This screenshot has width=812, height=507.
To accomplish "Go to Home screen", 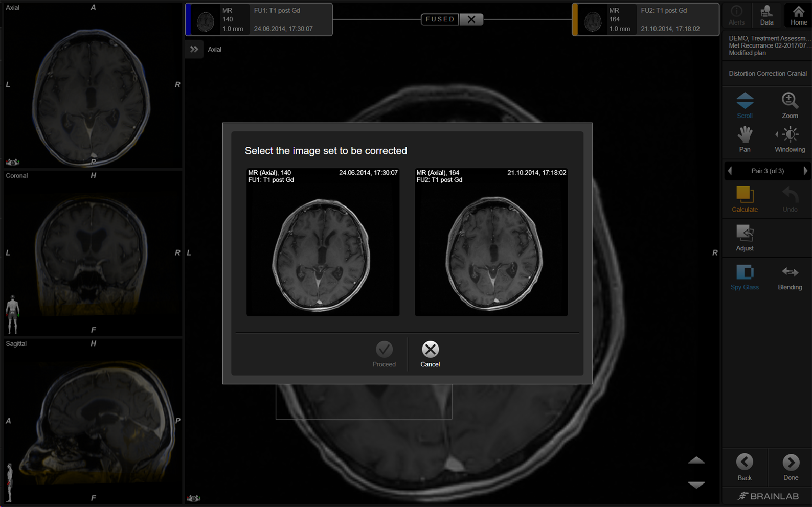I will pos(798,15).
